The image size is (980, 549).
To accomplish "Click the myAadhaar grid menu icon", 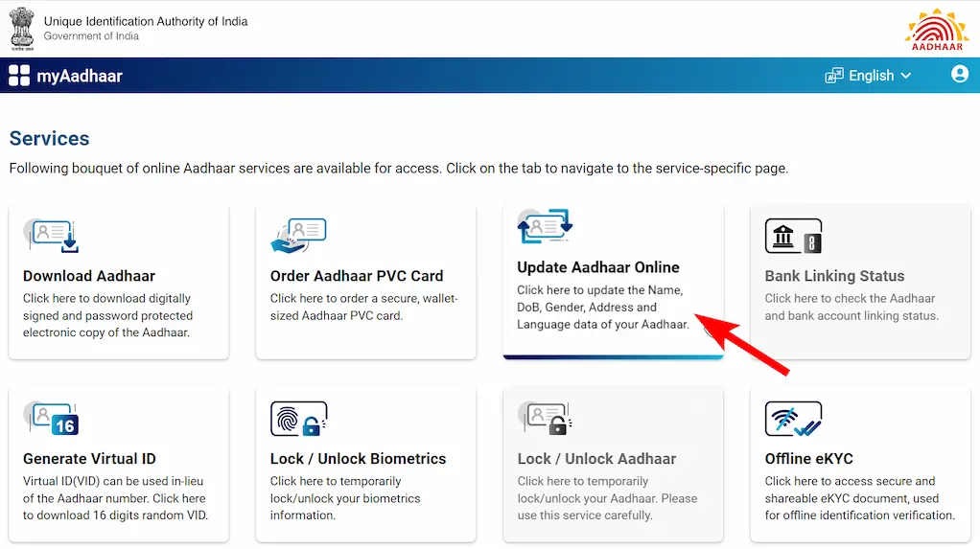I will coord(19,76).
